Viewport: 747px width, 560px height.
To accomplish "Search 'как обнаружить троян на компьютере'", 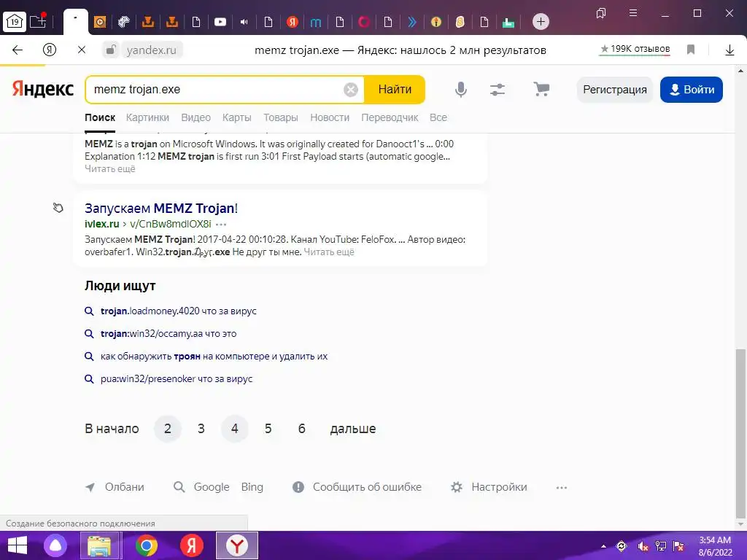I will tap(214, 356).
